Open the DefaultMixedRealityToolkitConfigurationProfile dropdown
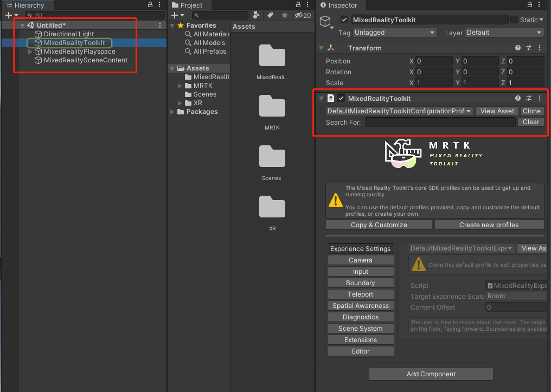The image size is (551, 392). tap(400, 111)
